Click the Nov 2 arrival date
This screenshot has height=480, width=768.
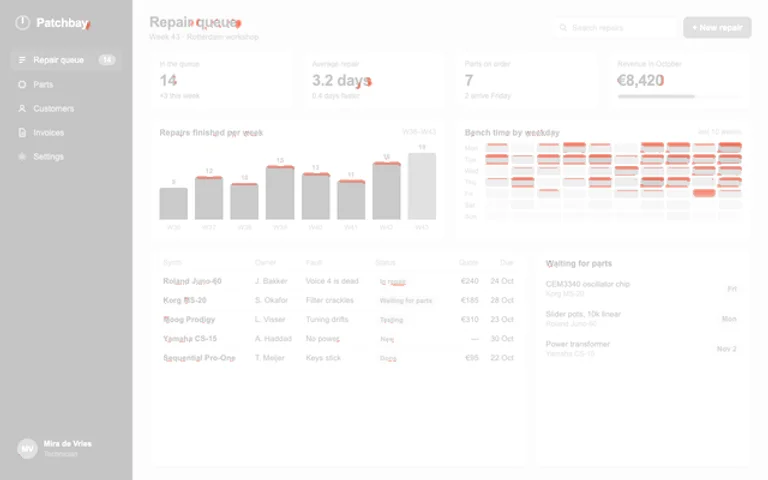[726, 349]
